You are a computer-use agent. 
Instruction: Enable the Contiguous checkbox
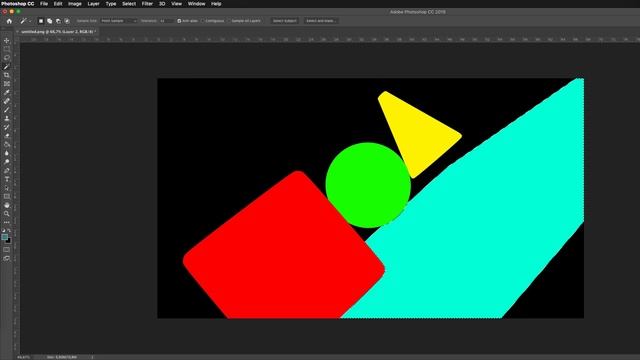(202, 21)
